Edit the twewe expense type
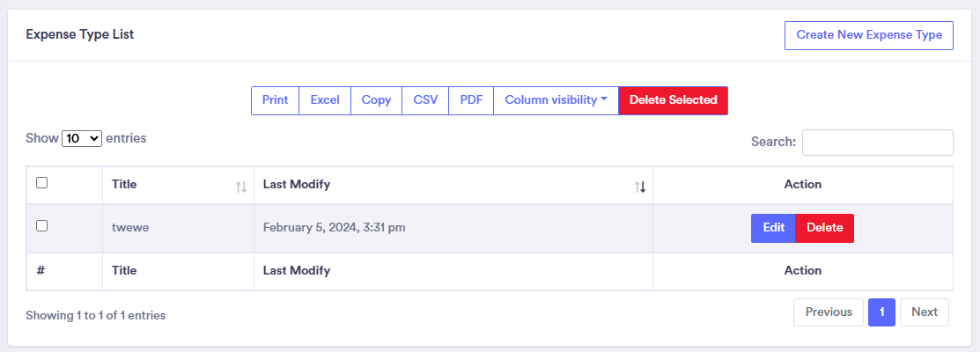980x352 pixels. (773, 228)
